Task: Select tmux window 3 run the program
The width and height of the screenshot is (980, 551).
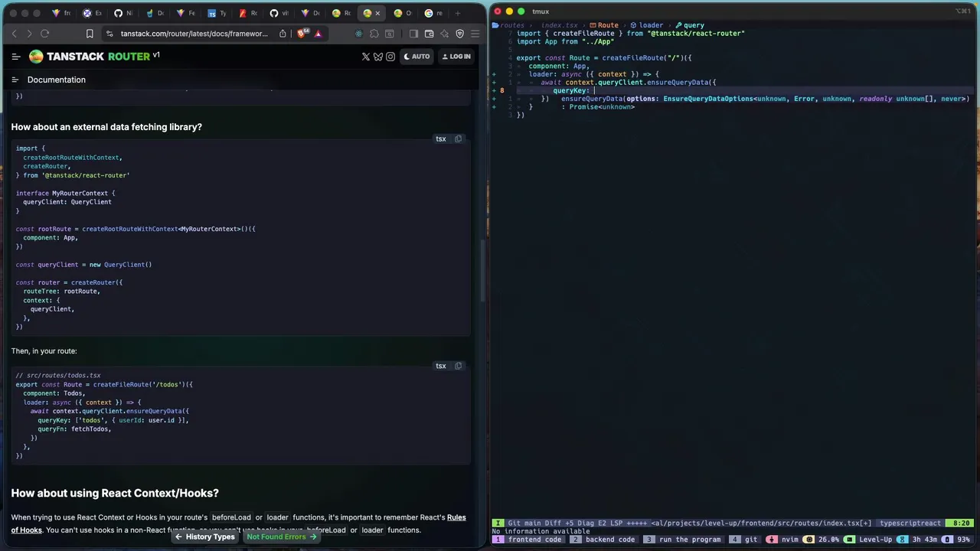Action: (683, 540)
